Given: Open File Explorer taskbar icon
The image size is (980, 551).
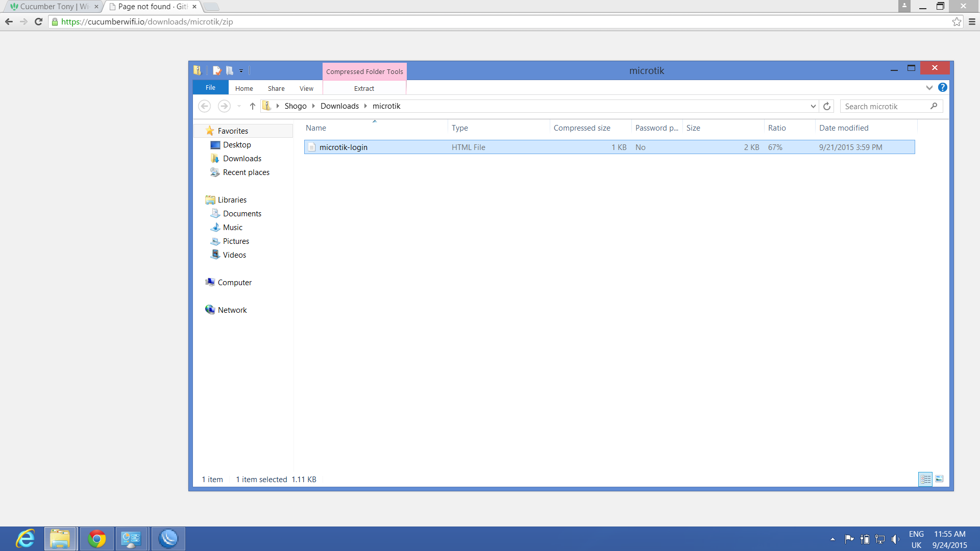Looking at the screenshot, I should pyautogui.click(x=60, y=539).
